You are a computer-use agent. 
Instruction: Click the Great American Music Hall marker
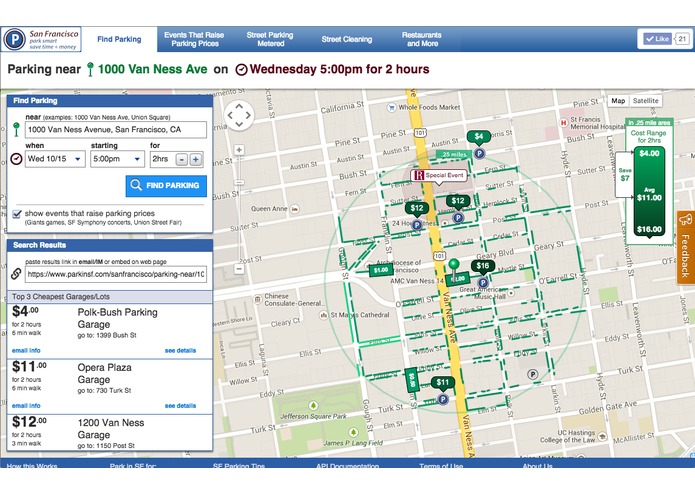click(x=511, y=293)
